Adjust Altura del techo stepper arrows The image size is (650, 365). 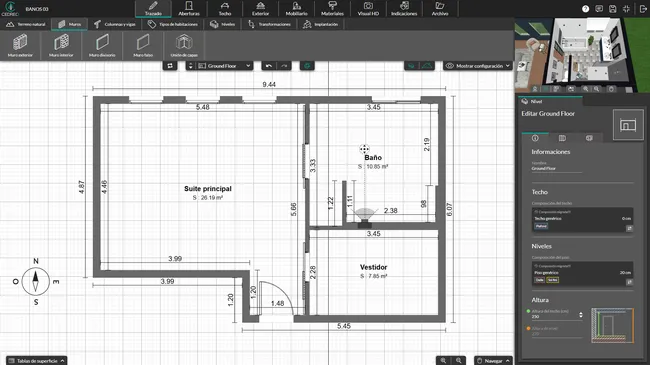coord(581,315)
